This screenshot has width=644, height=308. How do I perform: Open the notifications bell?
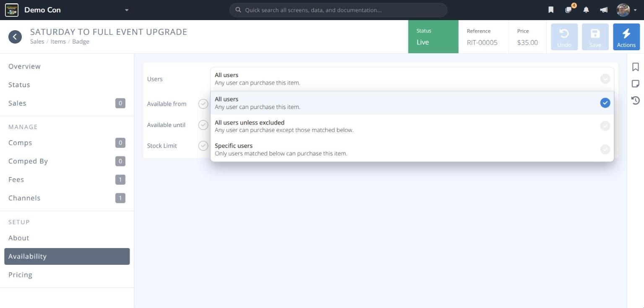pos(586,10)
